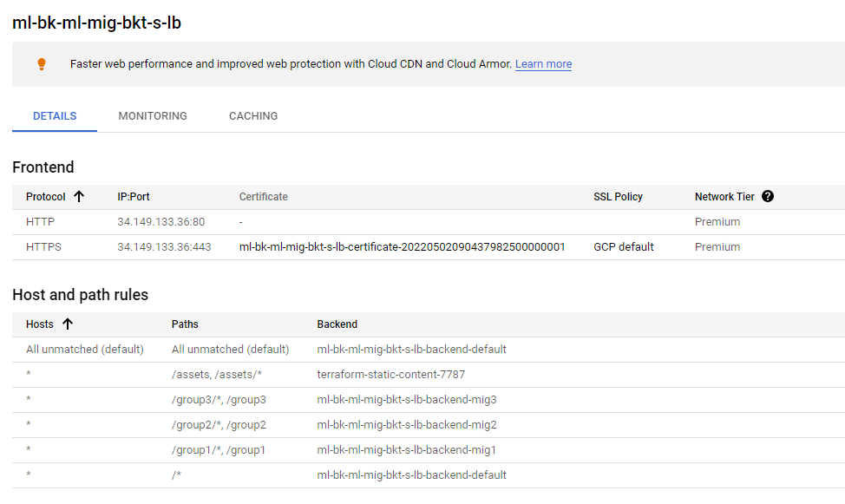Click the GCP default SSL policy
Viewport: 845px width, 504px height.
623,247
